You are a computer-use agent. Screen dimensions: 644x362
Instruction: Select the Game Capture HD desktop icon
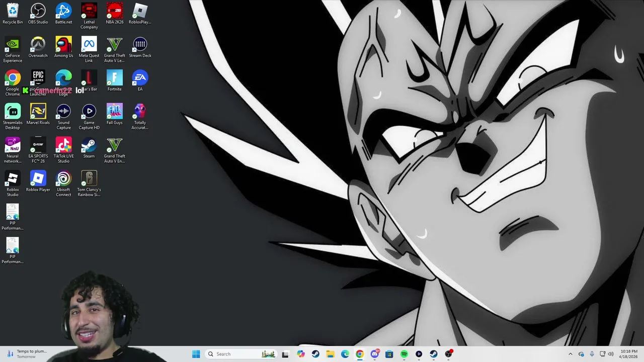point(89,117)
